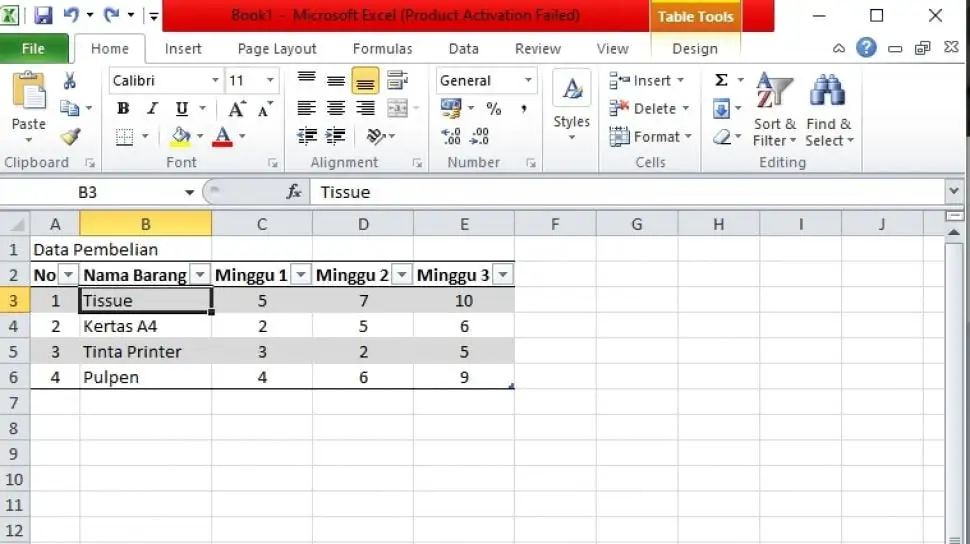The height and width of the screenshot is (544, 970).
Task: Align text to middle of cell
Action: tap(336, 80)
